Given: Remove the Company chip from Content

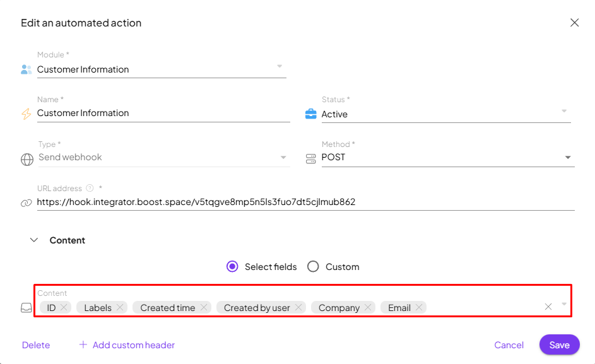Looking at the screenshot, I should pos(368,308).
